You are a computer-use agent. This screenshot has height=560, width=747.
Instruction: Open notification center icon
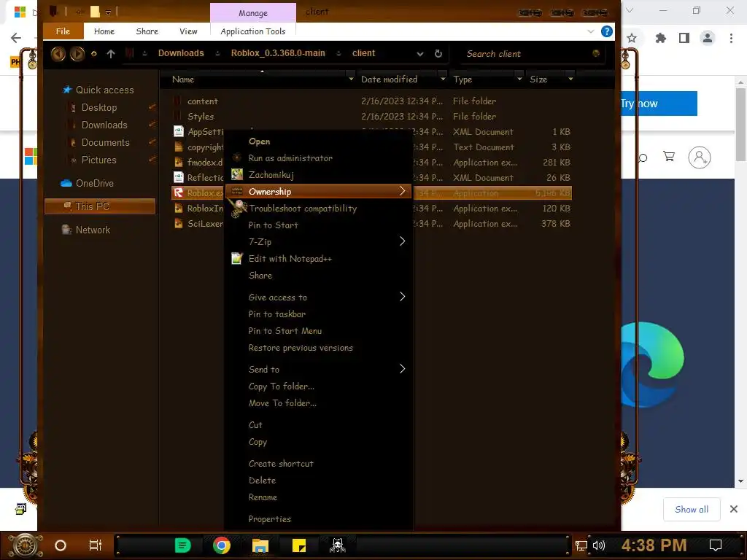pyautogui.click(x=715, y=545)
